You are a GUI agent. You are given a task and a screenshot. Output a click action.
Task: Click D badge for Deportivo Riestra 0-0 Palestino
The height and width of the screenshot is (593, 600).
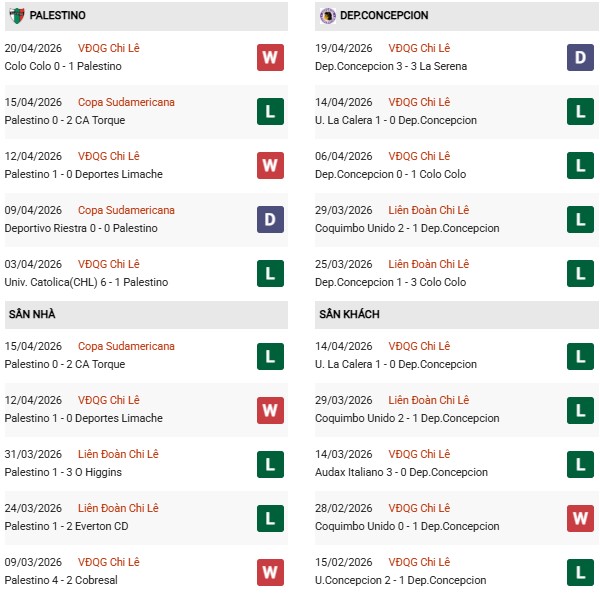pos(270,219)
